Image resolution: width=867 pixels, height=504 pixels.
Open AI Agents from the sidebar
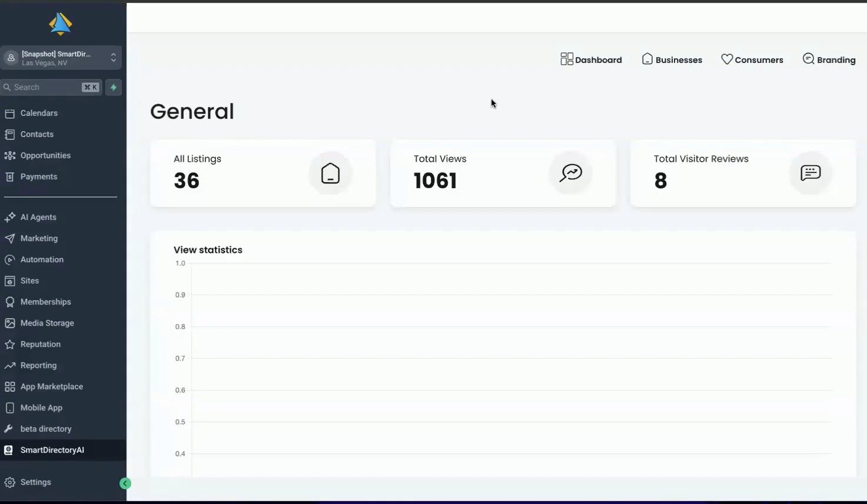36,217
